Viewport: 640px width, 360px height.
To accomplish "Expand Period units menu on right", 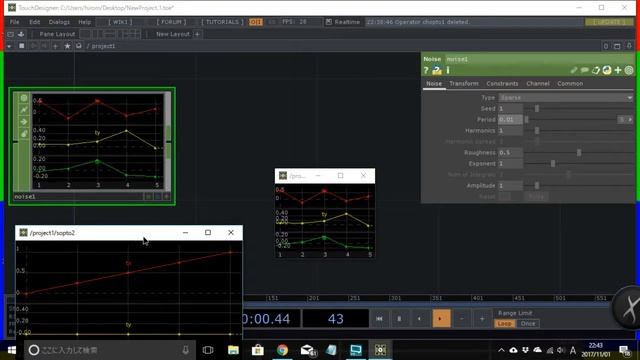I will click(626, 120).
